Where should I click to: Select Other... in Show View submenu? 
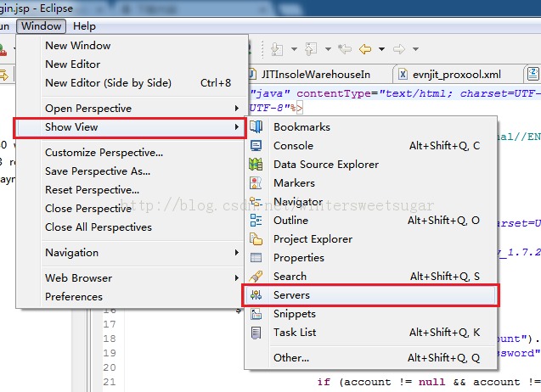tap(291, 358)
